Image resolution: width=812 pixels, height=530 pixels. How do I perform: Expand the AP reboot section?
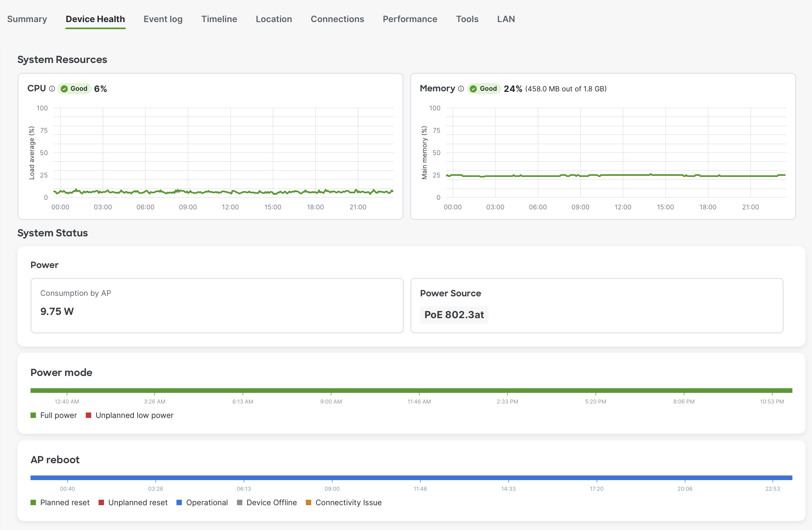[x=55, y=460]
